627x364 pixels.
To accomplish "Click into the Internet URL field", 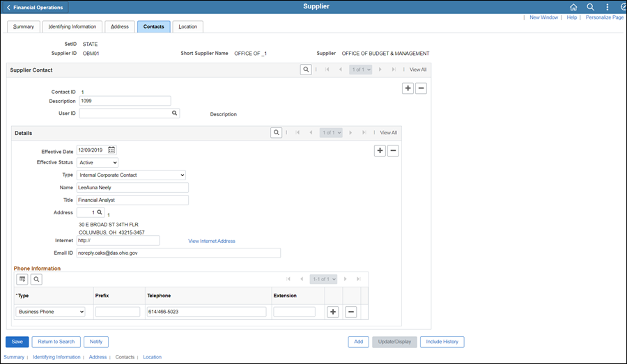I will [x=118, y=241].
